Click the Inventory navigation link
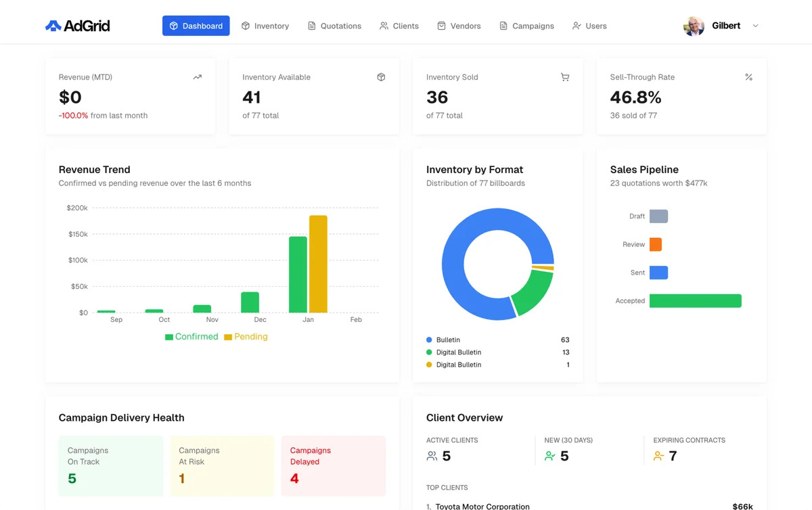812x510 pixels. (265, 26)
